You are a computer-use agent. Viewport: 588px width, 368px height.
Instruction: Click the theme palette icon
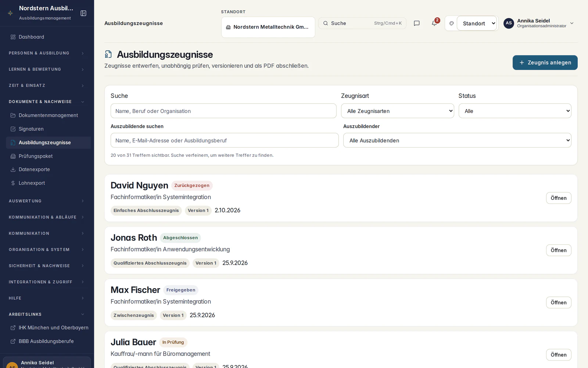click(x=452, y=23)
